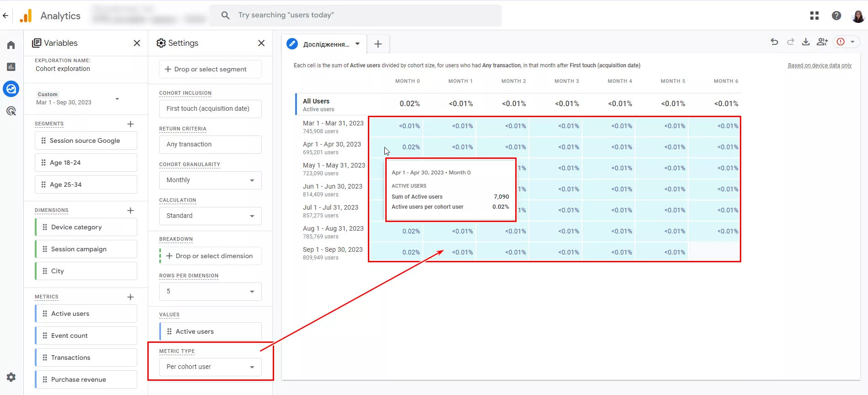Select the City dimension
Screen dimensions: 868x395
tap(86, 271)
